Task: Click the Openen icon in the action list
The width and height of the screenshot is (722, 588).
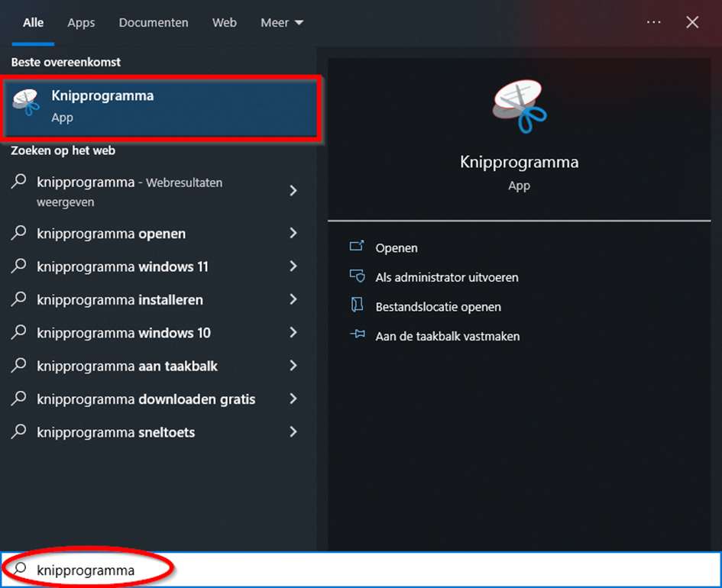Action: (357, 247)
